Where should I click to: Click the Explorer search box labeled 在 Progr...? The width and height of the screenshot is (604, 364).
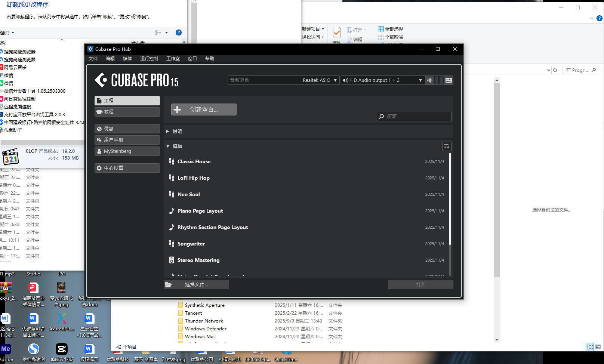pos(581,70)
